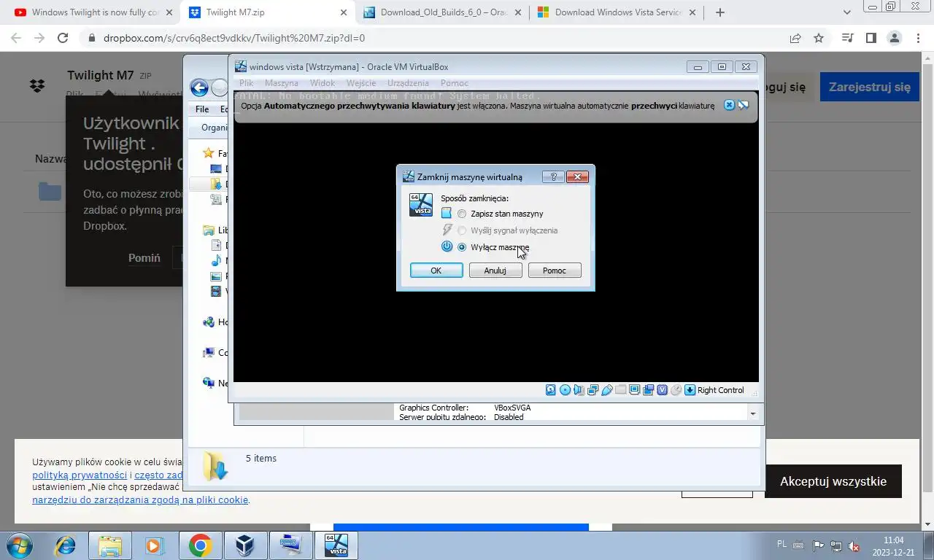The width and height of the screenshot is (934, 560).
Task: Open the Plik menu in VirtualBox VM window
Action: pos(246,83)
